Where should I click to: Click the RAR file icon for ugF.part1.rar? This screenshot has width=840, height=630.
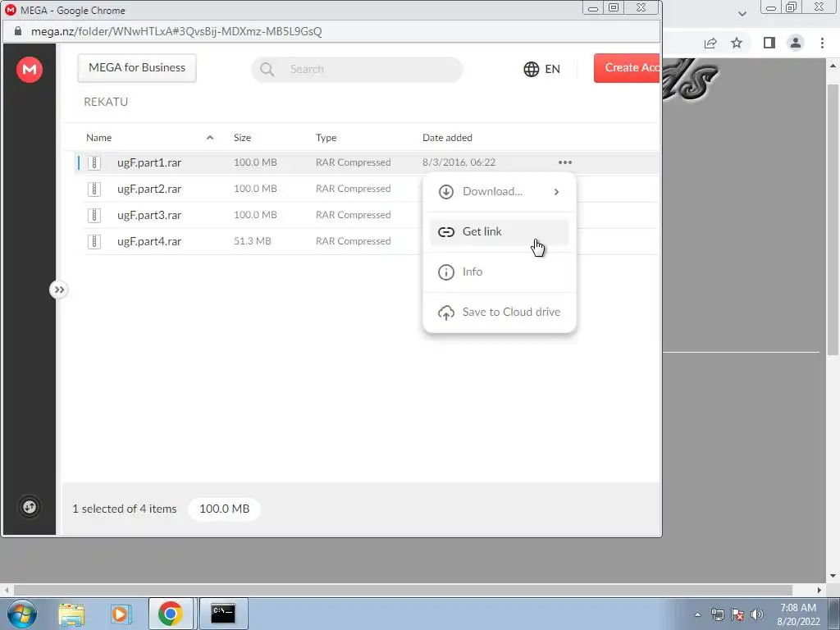coord(94,162)
